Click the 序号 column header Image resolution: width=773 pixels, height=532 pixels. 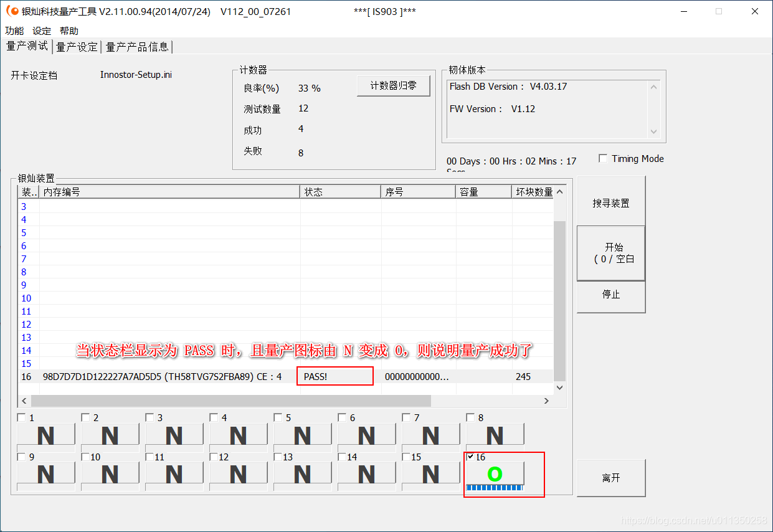point(419,192)
